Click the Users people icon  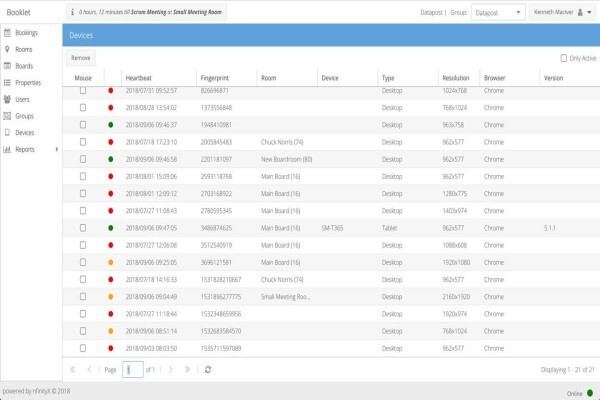point(7,99)
